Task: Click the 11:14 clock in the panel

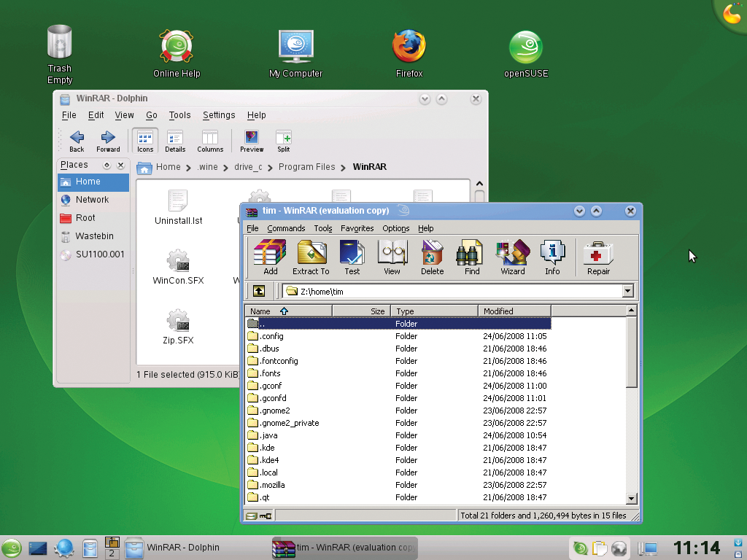Action: 697,548
